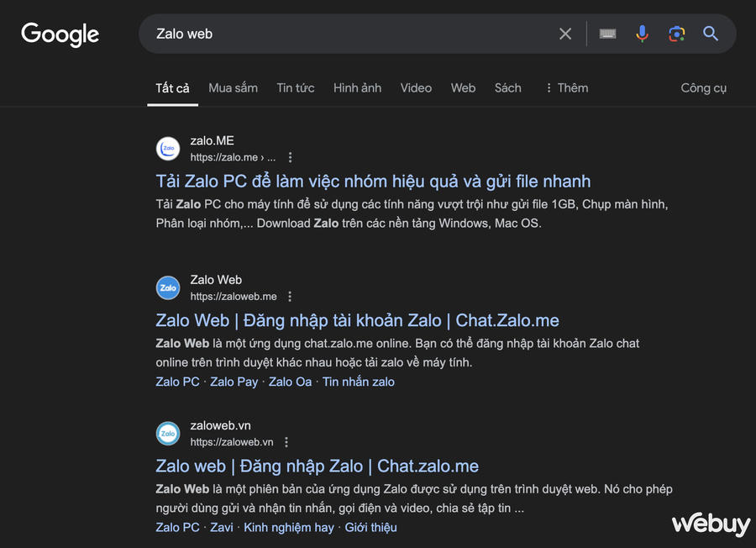Open the Kinh nghiệm hay sitelink
756x548 pixels.
[x=289, y=527]
